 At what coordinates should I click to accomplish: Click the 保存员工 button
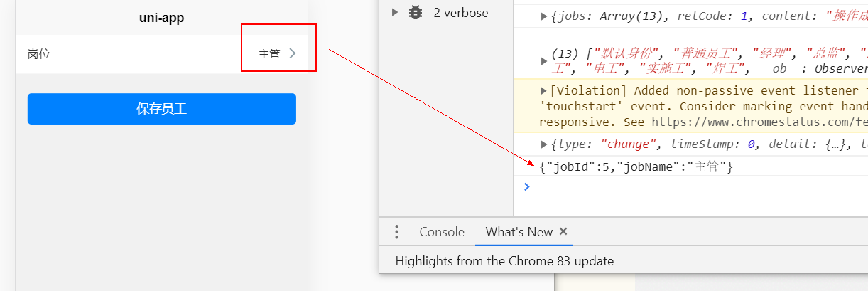(162, 109)
